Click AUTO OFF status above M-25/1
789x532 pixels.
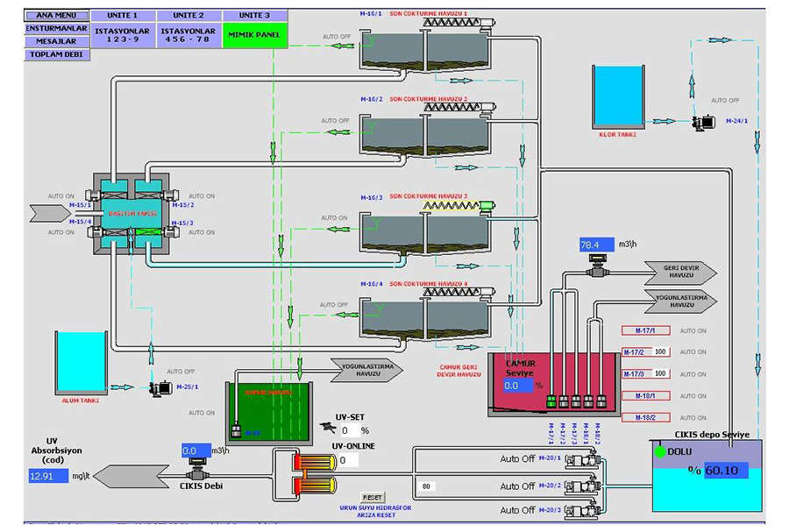tap(181, 372)
